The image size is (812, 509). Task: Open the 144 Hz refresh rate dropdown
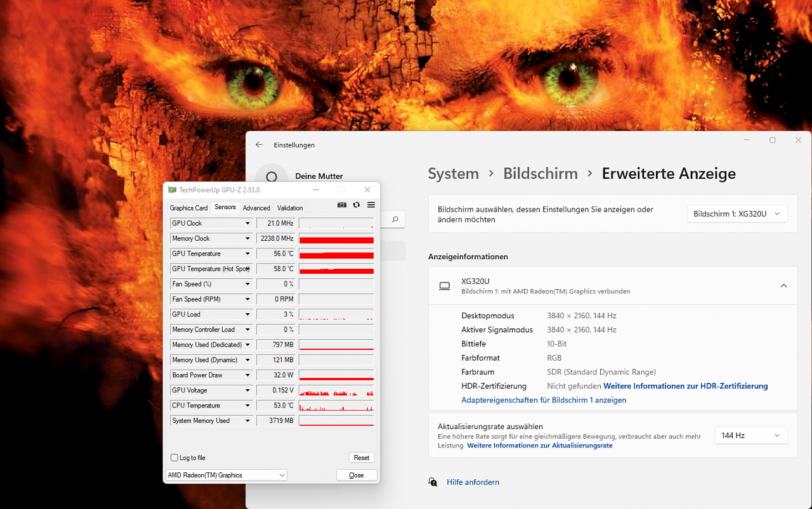click(x=751, y=435)
